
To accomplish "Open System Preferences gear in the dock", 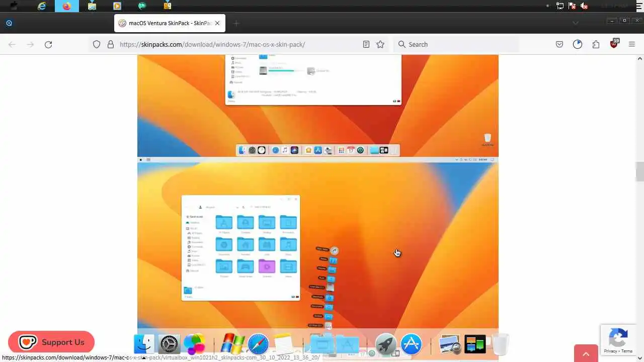I will tap(169, 344).
